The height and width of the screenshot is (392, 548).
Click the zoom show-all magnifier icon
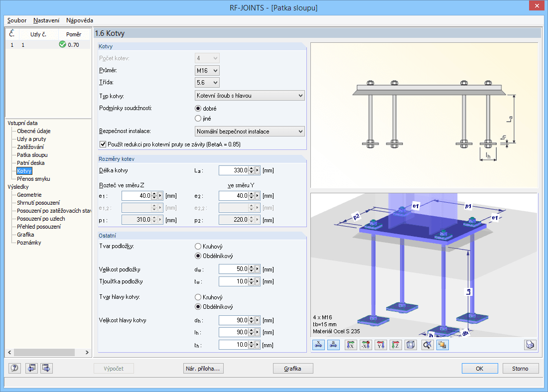point(427,345)
